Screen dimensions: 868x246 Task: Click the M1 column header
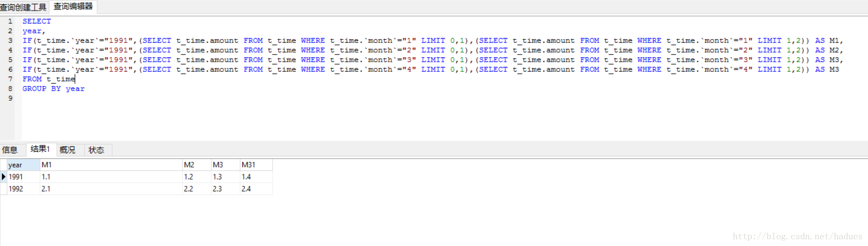click(x=111, y=165)
